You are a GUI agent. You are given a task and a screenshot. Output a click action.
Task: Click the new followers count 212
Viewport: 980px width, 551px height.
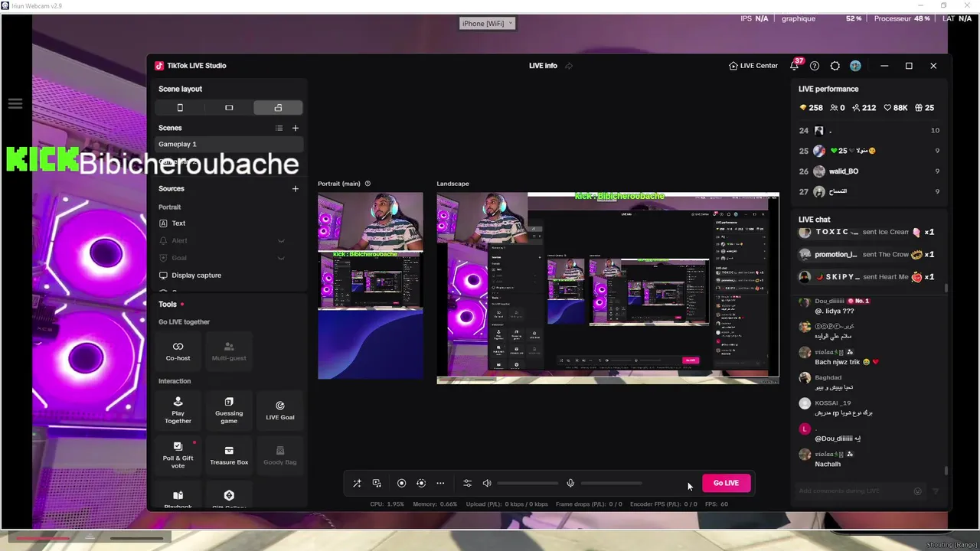coord(864,108)
